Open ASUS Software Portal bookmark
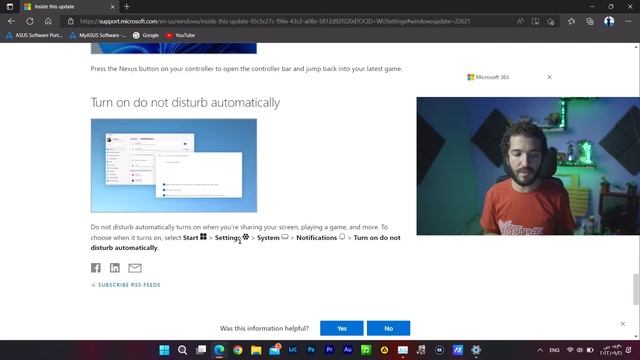Image resolution: width=640 pixels, height=360 pixels. click(x=34, y=36)
